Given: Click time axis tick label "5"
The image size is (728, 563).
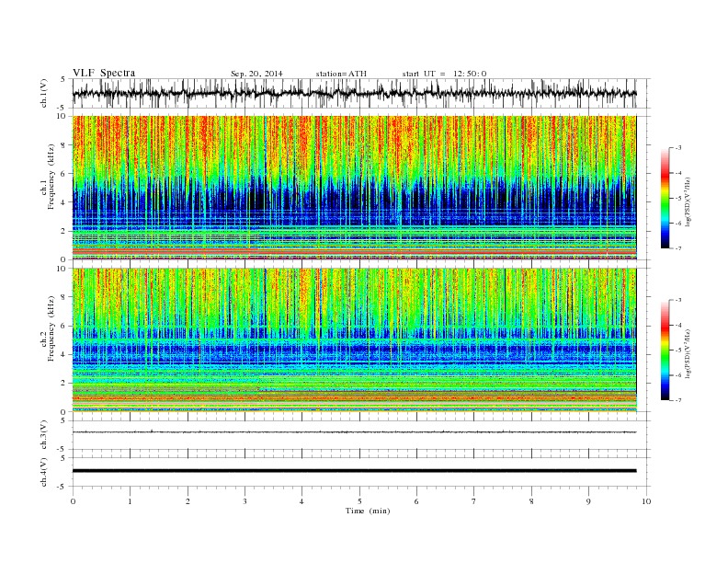Looking at the screenshot, I should pos(359,501).
